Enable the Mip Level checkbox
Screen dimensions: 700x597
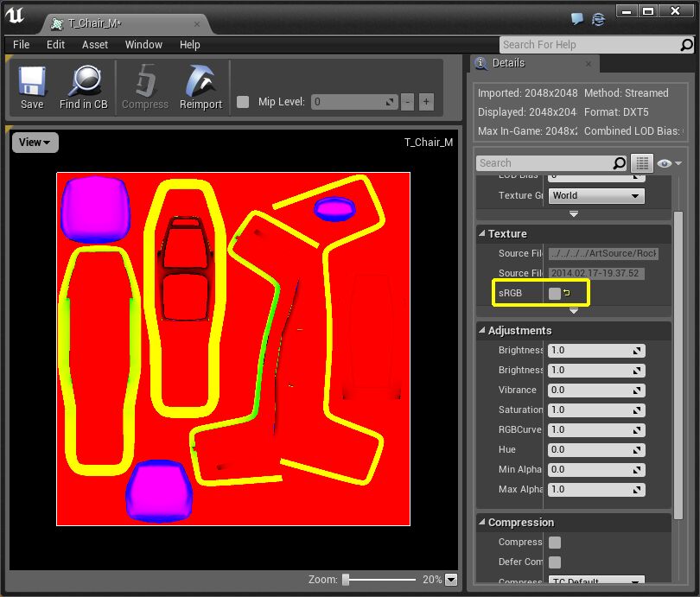coord(243,102)
